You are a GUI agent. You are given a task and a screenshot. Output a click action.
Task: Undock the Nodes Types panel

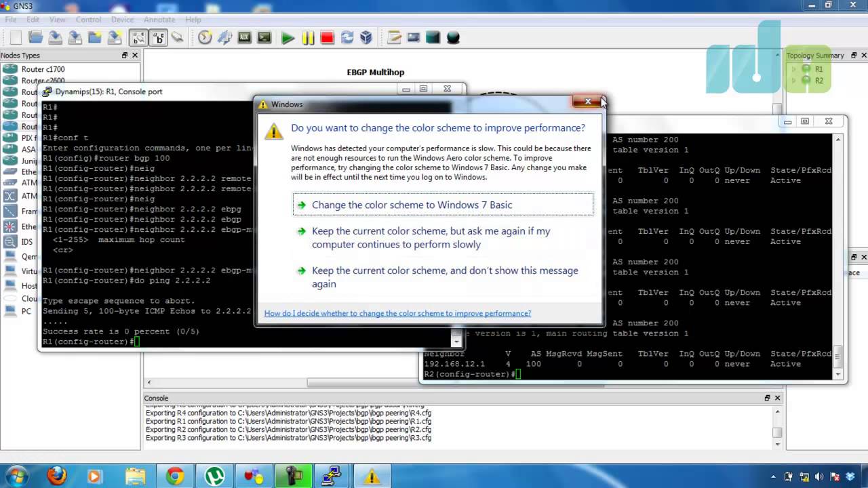[x=124, y=55]
